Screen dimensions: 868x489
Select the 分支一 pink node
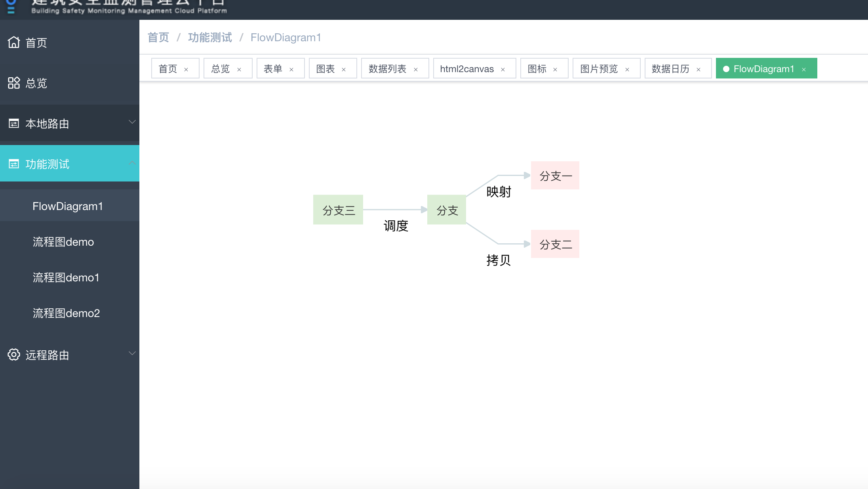click(x=555, y=175)
